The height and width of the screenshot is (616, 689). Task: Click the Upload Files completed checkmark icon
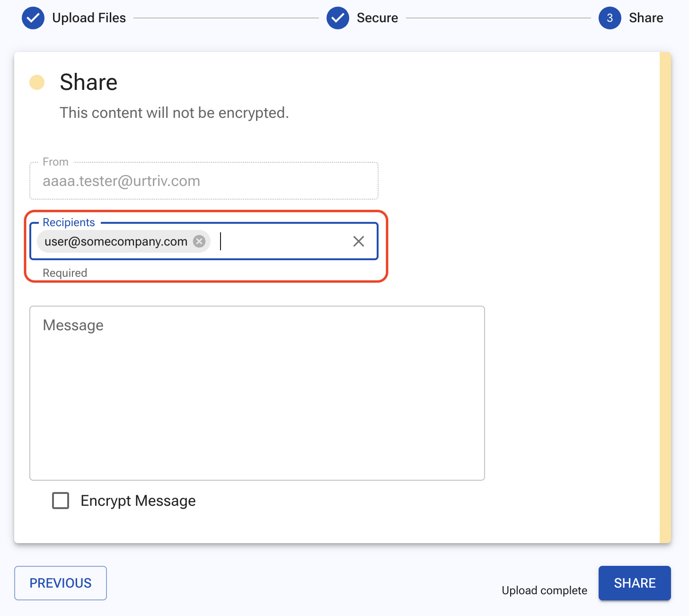(x=33, y=18)
